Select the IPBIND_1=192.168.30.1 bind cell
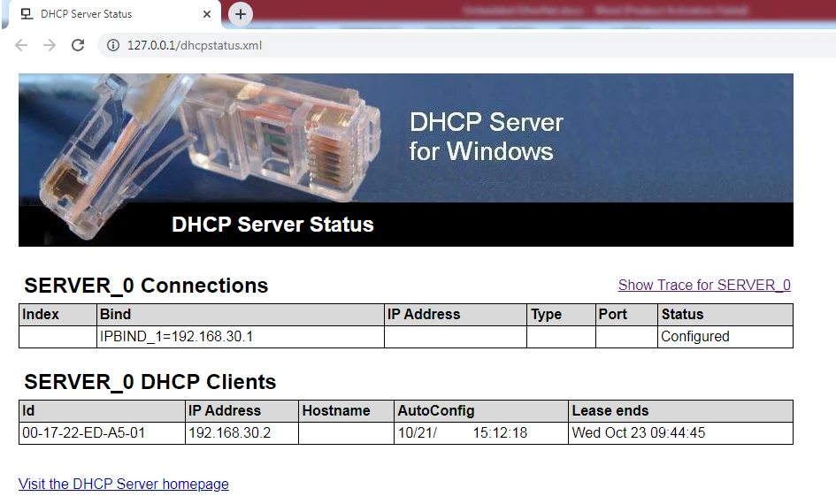The width and height of the screenshot is (836, 504). point(177,337)
